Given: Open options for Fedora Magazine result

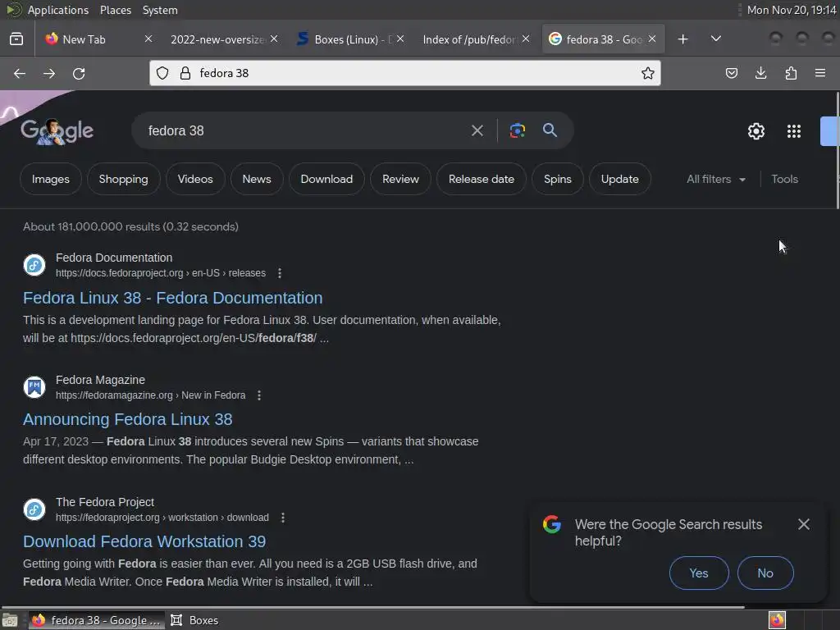Looking at the screenshot, I should (x=259, y=395).
